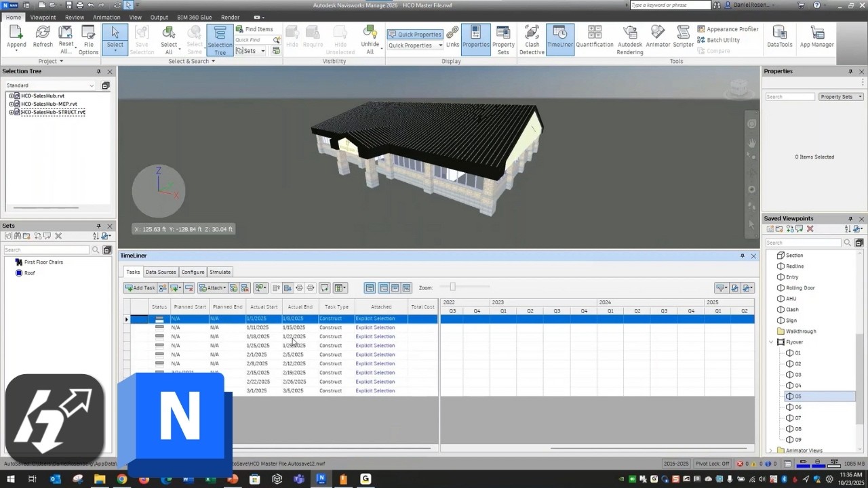Open the Standard dropdown in Selection Tree

[50, 85]
